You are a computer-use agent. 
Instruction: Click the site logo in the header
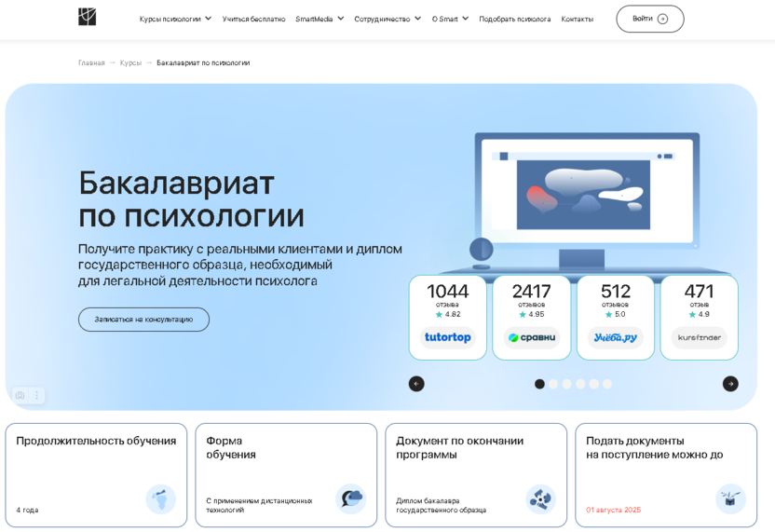point(88,18)
